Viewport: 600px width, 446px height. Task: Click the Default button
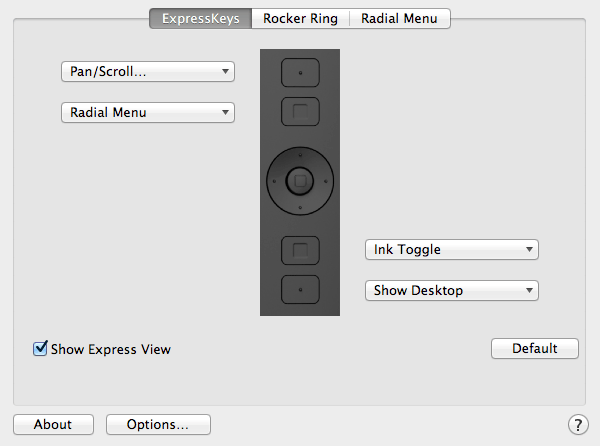pos(535,348)
